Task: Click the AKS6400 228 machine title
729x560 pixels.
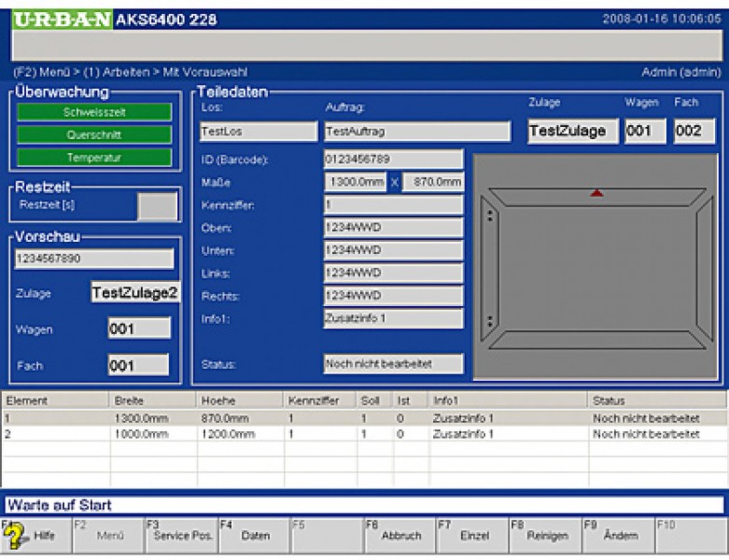Action: (166, 20)
